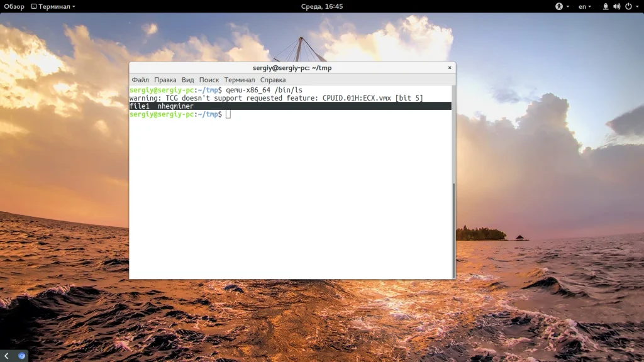644x362 pixels.
Task: Click the qemu-x86_64 /bin/ls command text
Action: 264,90
